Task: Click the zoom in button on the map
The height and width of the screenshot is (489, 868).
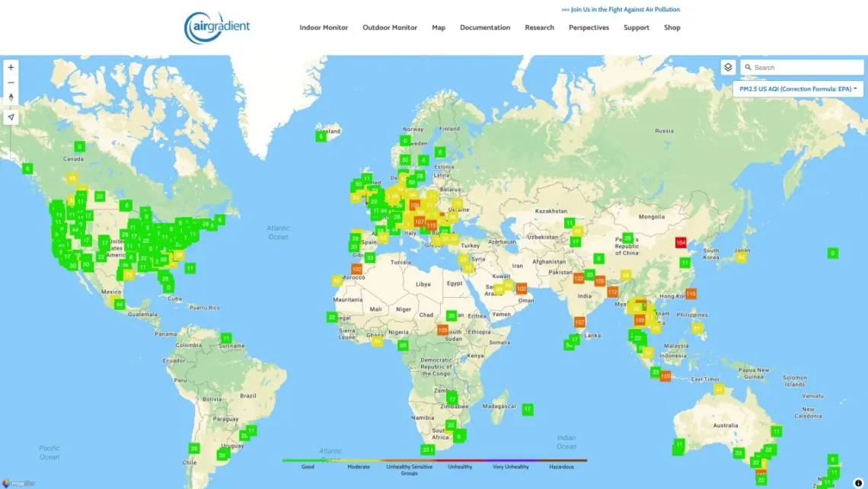Action: 11,67
